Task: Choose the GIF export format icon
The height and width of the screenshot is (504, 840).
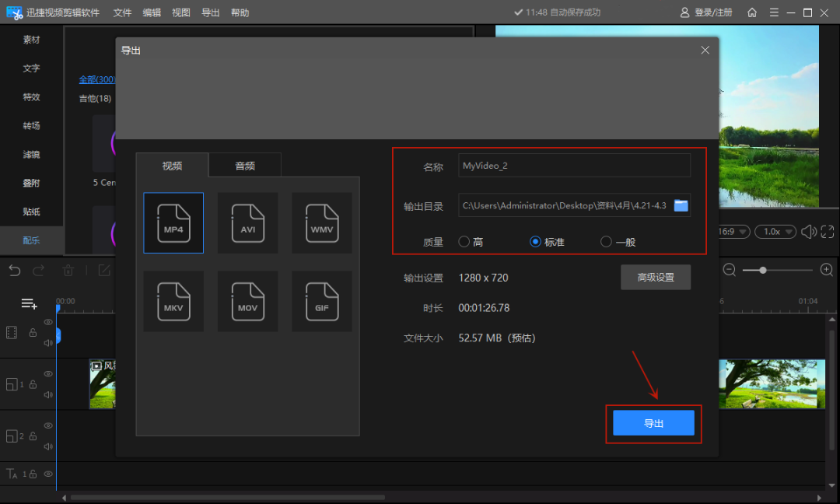Action: click(322, 301)
